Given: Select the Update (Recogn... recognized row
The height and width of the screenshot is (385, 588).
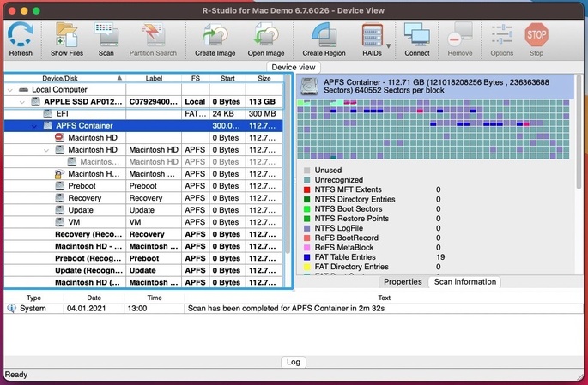Looking at the screenshot, I should [143, 270].
